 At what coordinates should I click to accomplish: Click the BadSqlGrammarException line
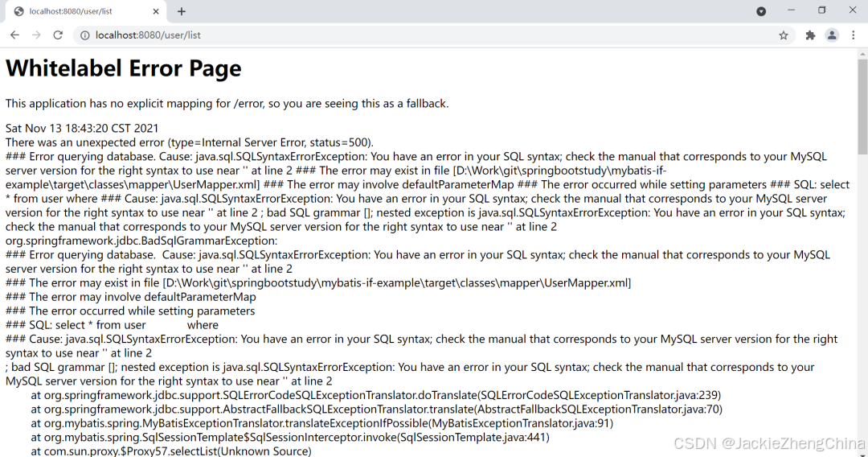coord(141,241)
